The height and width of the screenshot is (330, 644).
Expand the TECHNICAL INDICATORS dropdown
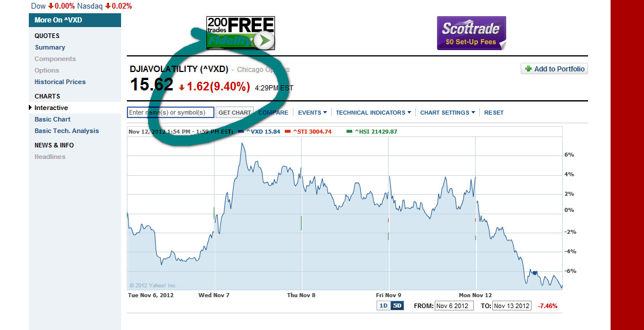coord(374,112)
